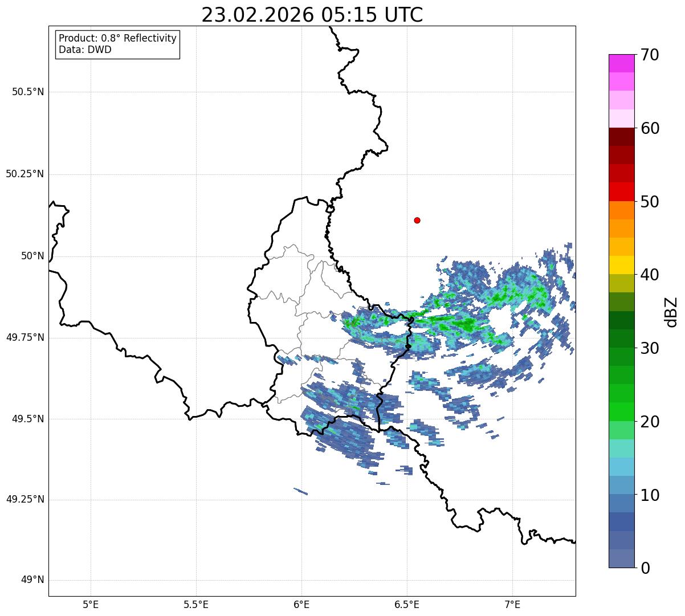This screenshot has height=616, width=685.
Task: Click the longitude label '6°E'
Action: pos(301,605)
